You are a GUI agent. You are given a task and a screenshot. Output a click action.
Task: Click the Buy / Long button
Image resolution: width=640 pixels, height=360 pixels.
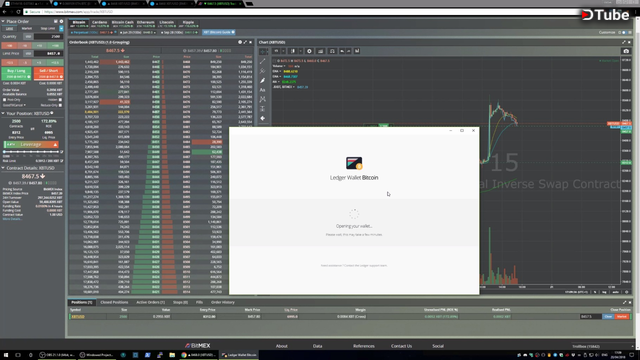tap(16, 73)
